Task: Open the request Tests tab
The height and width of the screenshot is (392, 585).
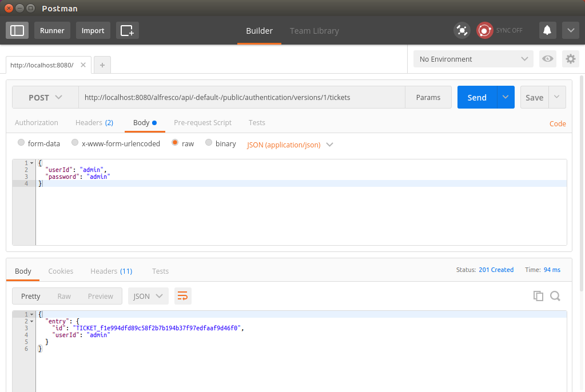Action: tap(257, 123)
